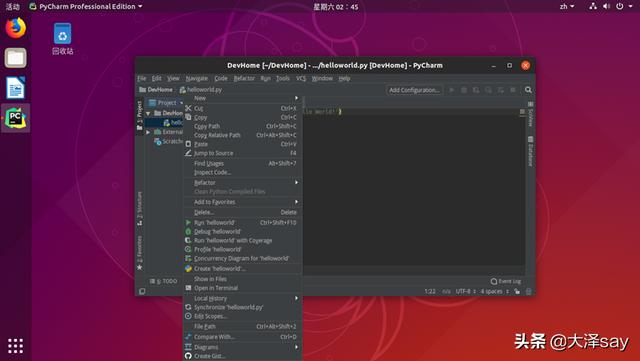
Task: Open the File menu
Action: pos(142,78)
